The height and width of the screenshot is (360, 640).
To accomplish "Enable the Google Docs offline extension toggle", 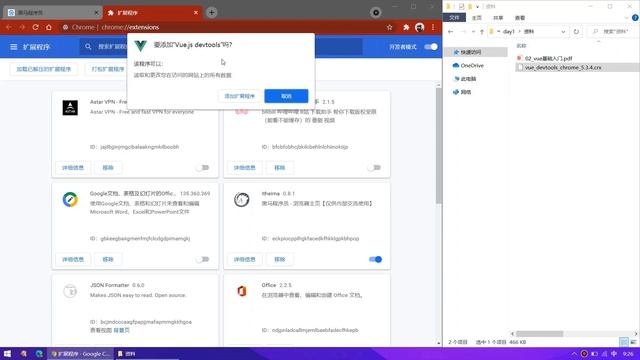I will [x=202, y=259].
